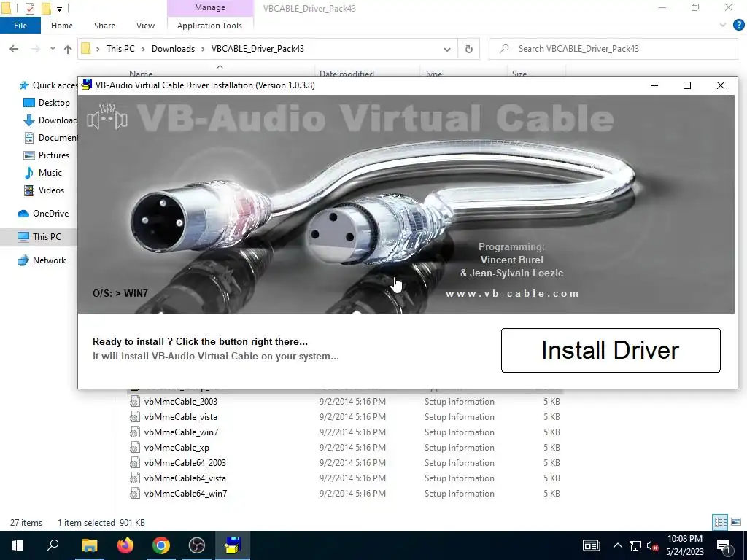The width and height of the screenshot is (747, 560).
Task: Open the File menu in Explorer
Action: (x=20, y=26)
